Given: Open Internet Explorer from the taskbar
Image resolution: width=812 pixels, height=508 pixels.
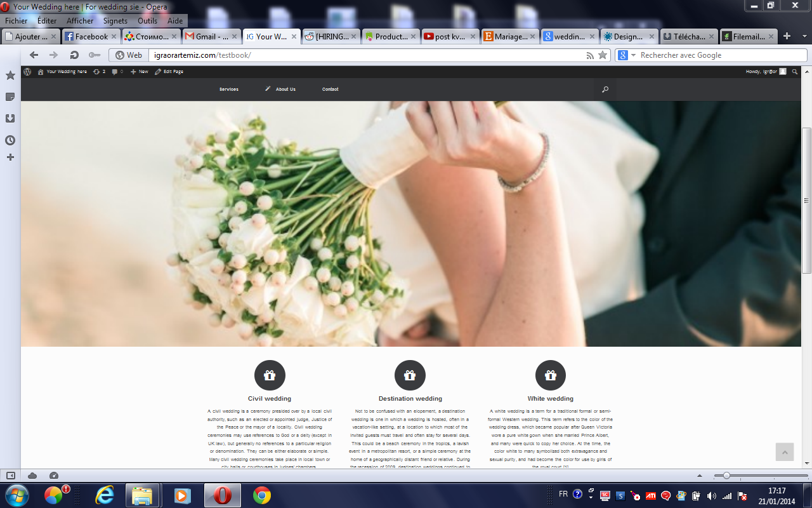Looking at the screenshot, I should (x=105, y=495).
